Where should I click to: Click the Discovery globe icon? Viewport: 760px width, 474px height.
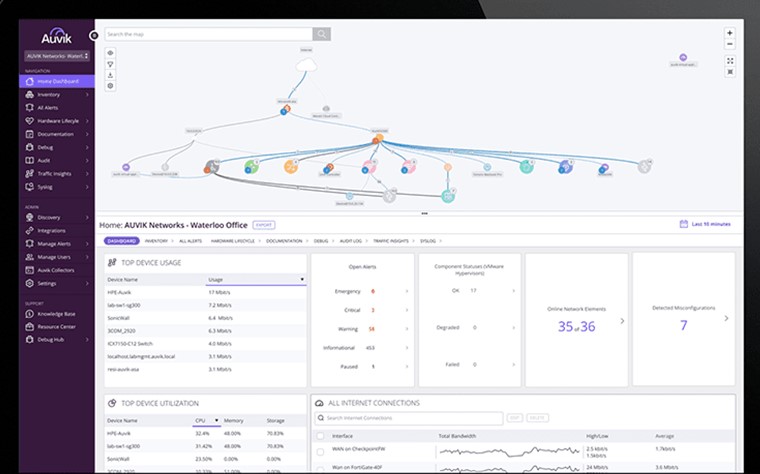(30, 217)
